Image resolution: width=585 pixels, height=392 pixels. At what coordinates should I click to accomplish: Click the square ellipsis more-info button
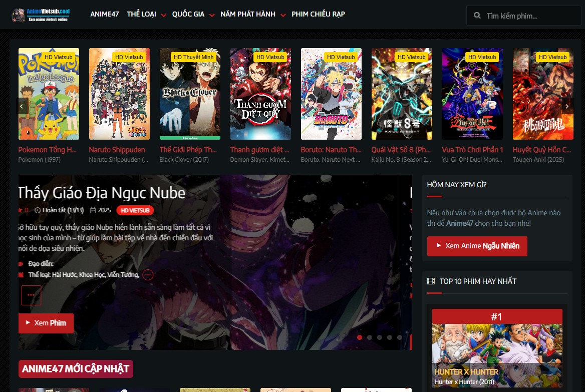pos(31,295)
